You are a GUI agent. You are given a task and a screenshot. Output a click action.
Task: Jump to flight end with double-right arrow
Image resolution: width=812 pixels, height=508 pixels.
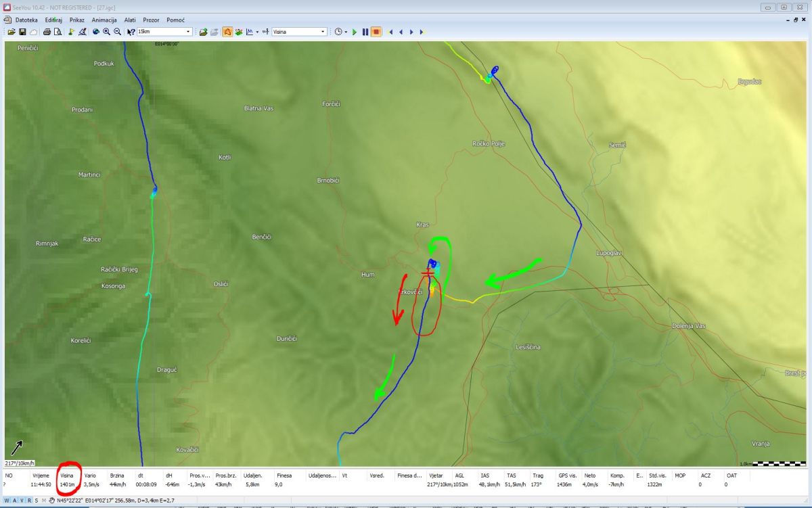pos(421,32)
